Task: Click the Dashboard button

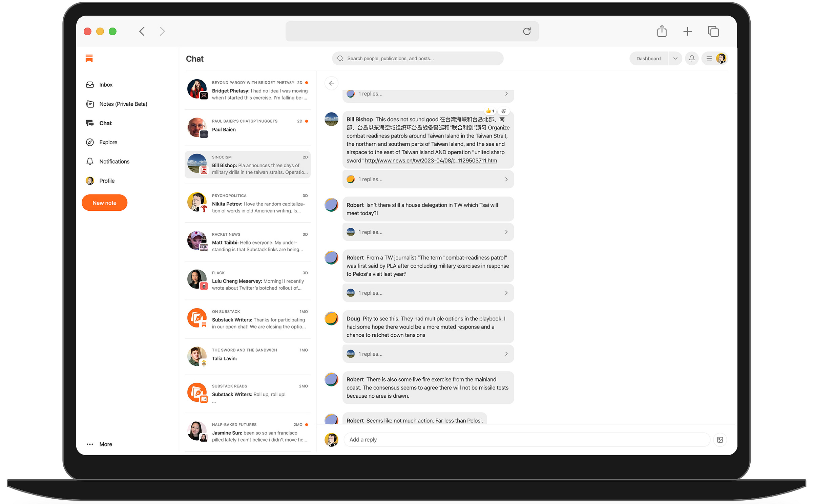Action: (648, 59)
